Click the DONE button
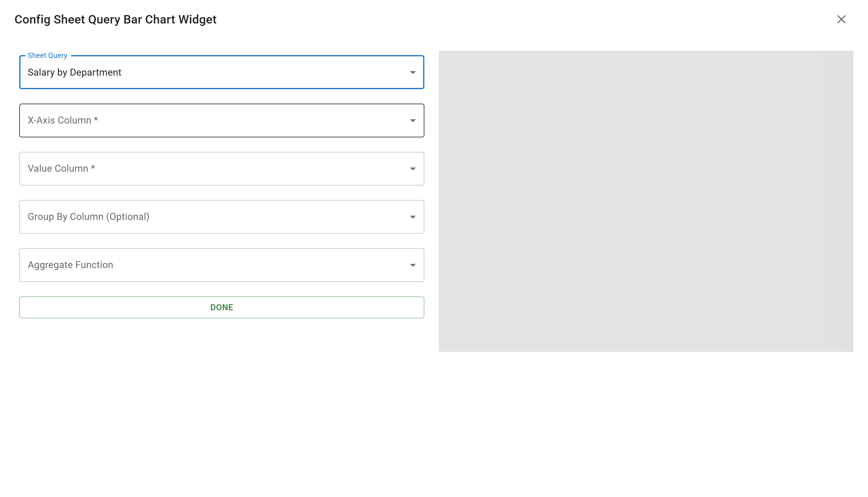This screenshot has height=497, width=868. [222, 307]
